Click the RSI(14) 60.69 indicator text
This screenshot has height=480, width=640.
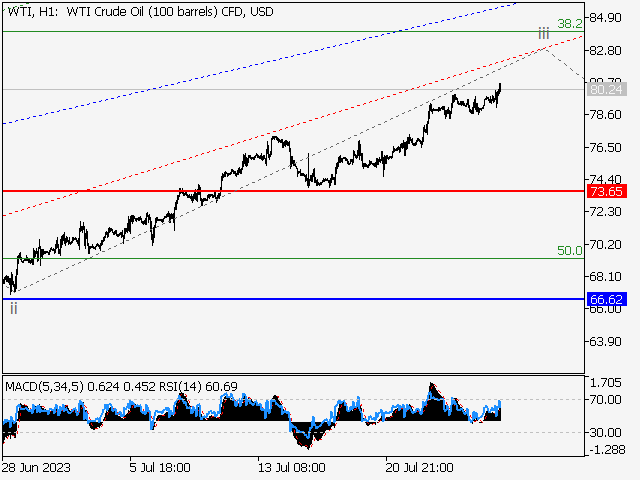(198, 386)
